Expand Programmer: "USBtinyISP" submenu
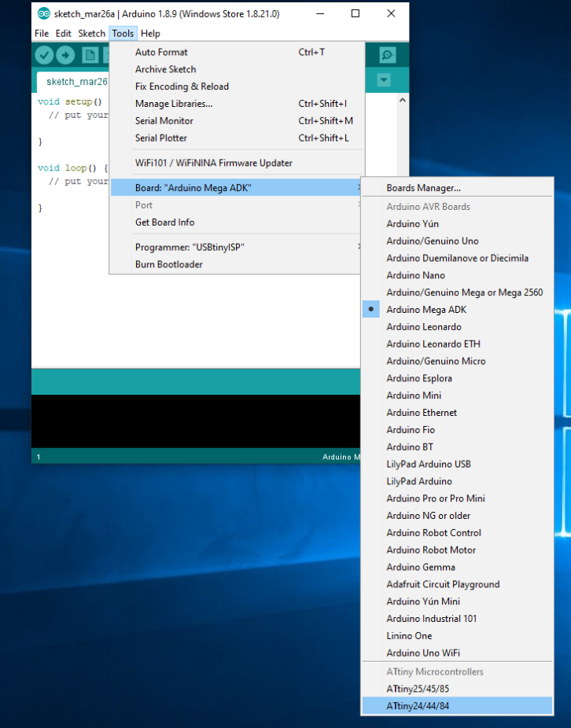Image resolution: width=571 pixels, height=728 pixels. coord(235,247)
